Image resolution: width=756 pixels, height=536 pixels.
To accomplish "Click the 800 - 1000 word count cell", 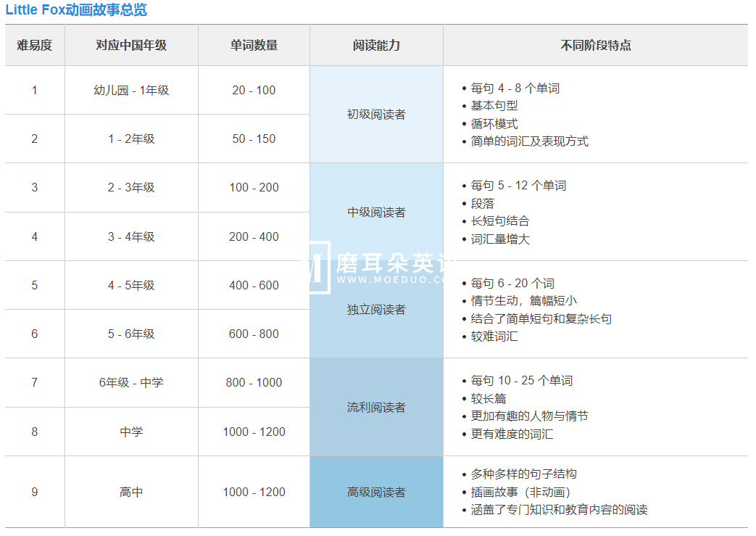I will (x=254, y=382).
